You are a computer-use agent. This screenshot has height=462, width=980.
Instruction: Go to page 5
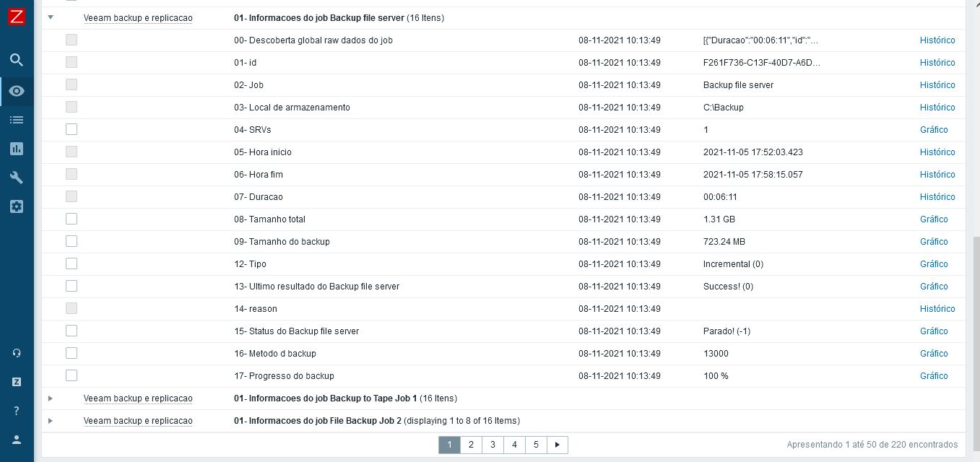pos(536,445)
